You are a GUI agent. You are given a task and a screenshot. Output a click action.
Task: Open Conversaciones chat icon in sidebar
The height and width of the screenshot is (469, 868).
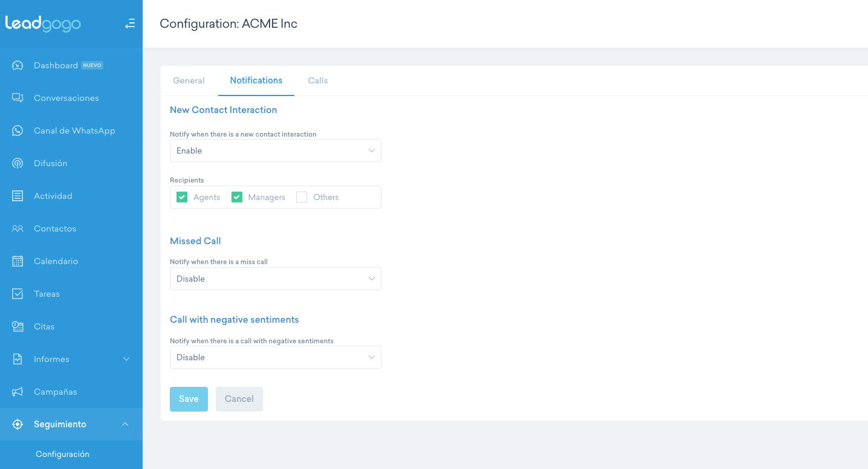[x=18, y=98]
